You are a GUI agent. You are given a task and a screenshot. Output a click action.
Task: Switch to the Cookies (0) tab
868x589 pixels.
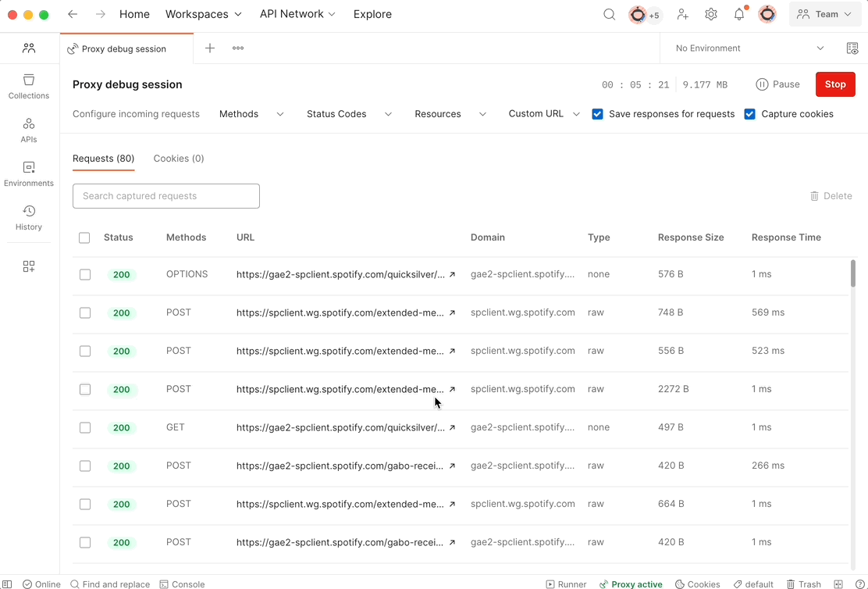[178, 158]
